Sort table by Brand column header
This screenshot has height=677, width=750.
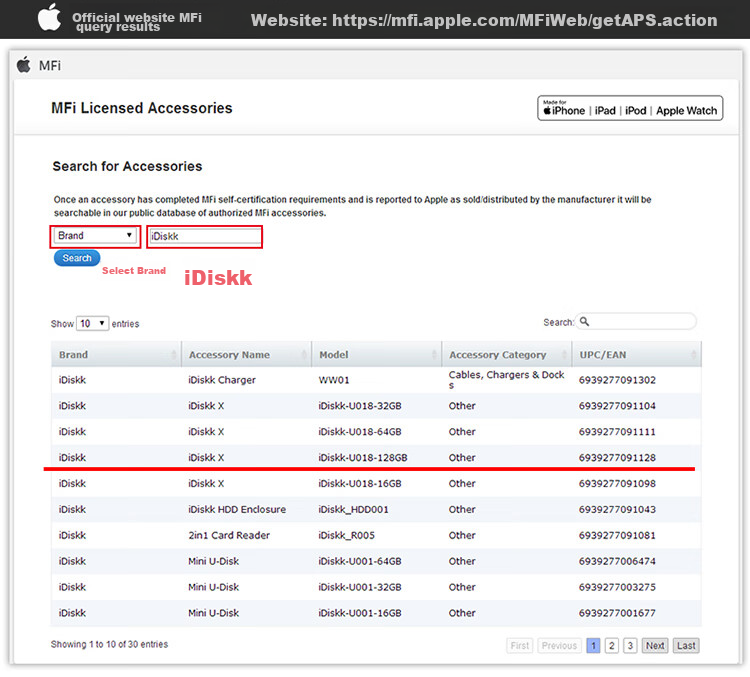[x=116, y=355]
